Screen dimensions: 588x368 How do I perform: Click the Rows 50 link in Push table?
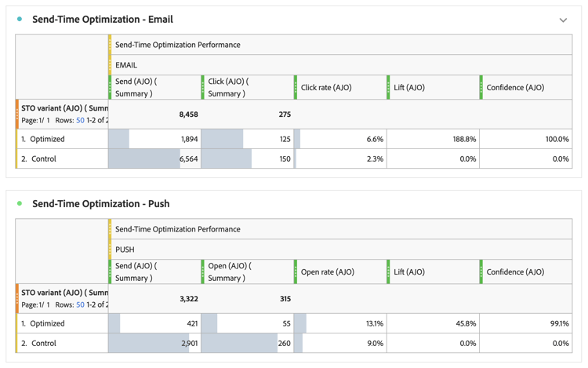click(80, 304)
